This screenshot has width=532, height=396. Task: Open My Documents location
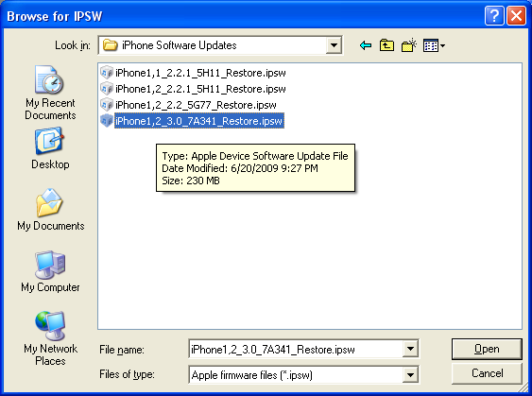[50, 210]
